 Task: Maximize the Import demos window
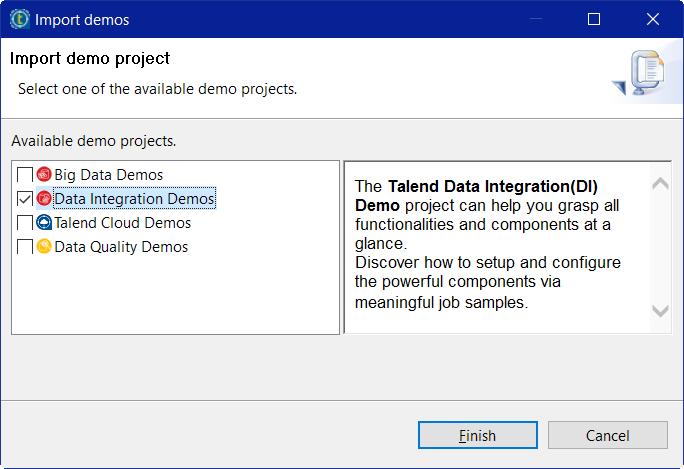tap(594, 19)
